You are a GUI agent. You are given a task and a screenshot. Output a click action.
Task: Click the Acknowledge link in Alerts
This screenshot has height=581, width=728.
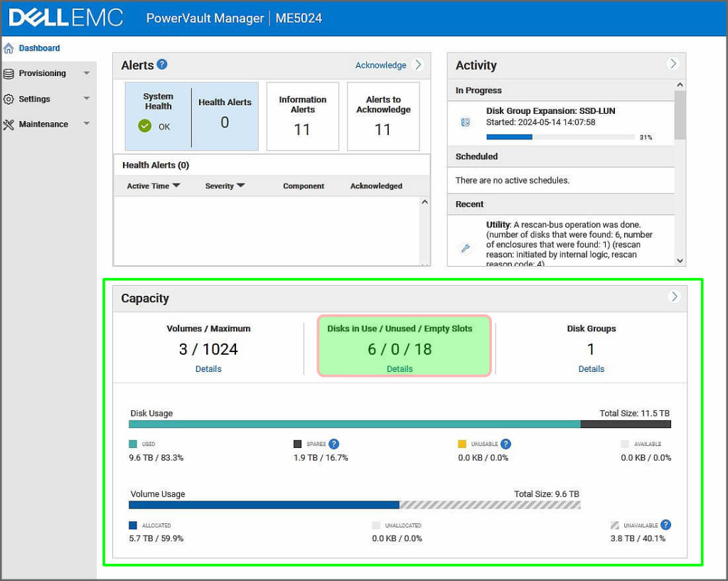point(380,65)
